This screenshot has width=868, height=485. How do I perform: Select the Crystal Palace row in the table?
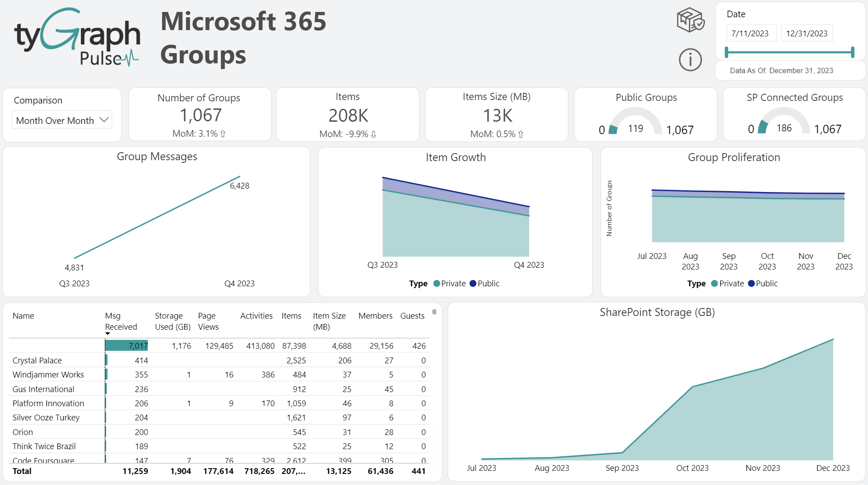(x=38, y=360)
